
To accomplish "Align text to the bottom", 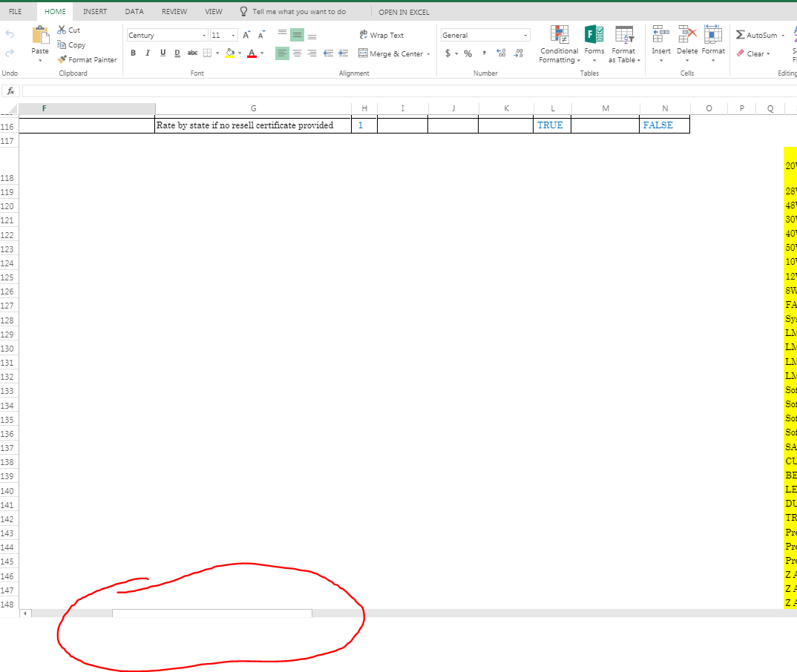I will pos(312,35).
